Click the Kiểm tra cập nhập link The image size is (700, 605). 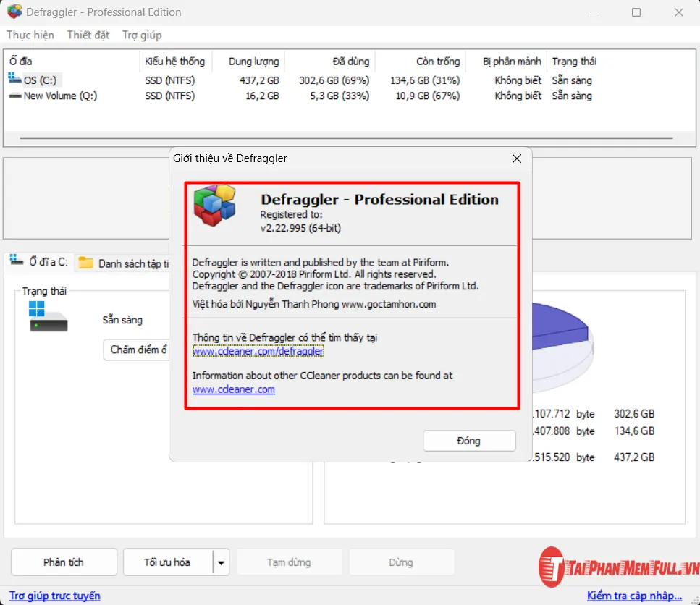(634, 596)
